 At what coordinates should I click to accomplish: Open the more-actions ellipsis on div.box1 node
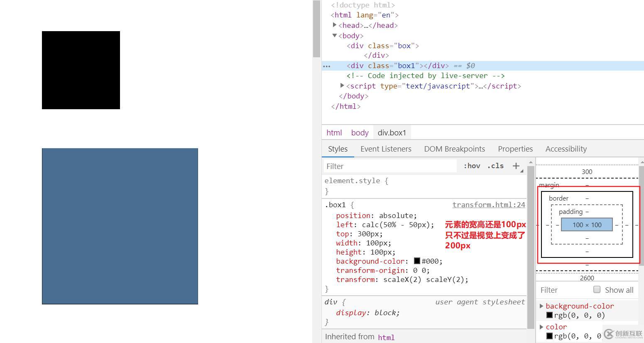click(327, 66)
